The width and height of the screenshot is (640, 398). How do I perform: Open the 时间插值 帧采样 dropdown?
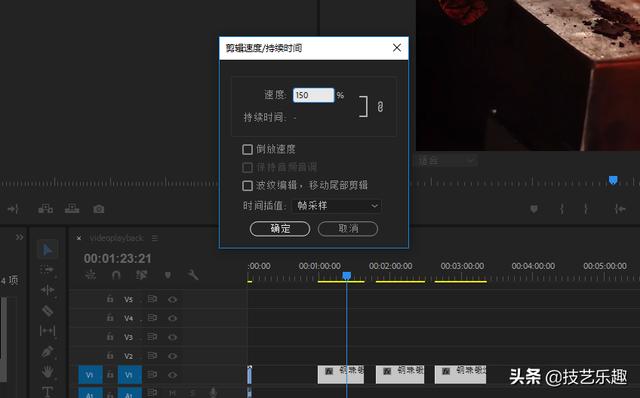[337, 206]
